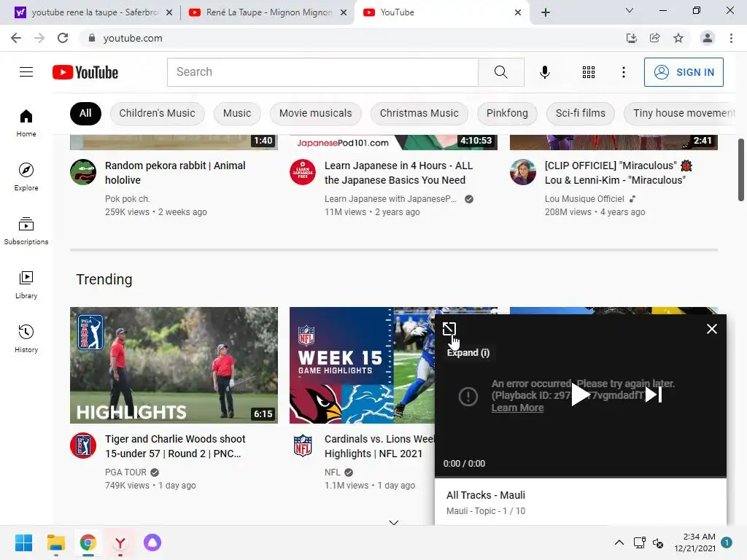Open the PGA TOUR channel avatar

tap(83, 446)
